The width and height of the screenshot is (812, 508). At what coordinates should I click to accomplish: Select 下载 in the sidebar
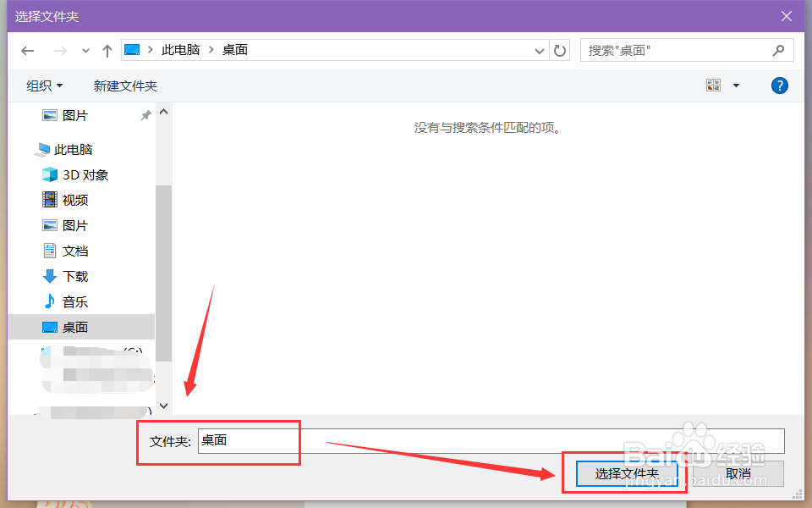tap(74, 276)
